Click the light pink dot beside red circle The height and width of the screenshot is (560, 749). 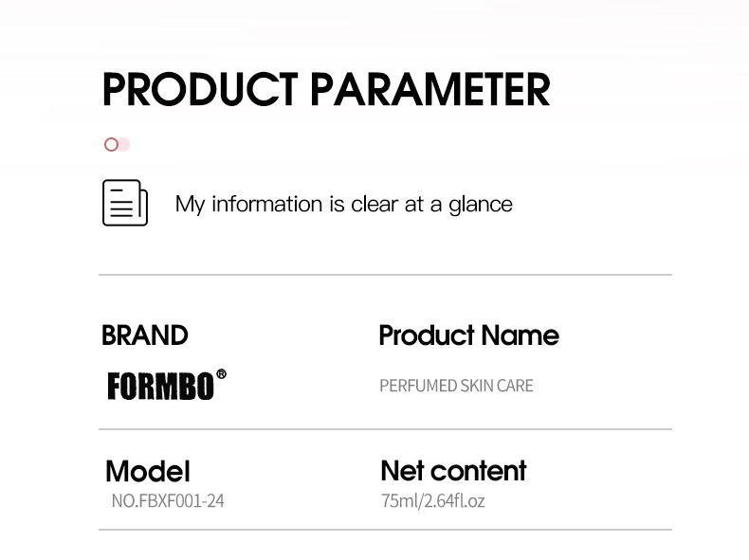[x=124, y=144]
